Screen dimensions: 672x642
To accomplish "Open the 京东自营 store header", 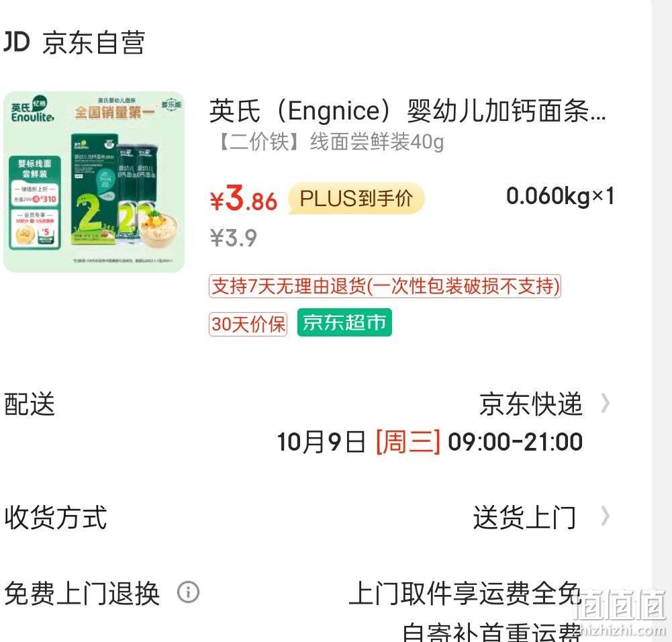I will coord(74,42).
